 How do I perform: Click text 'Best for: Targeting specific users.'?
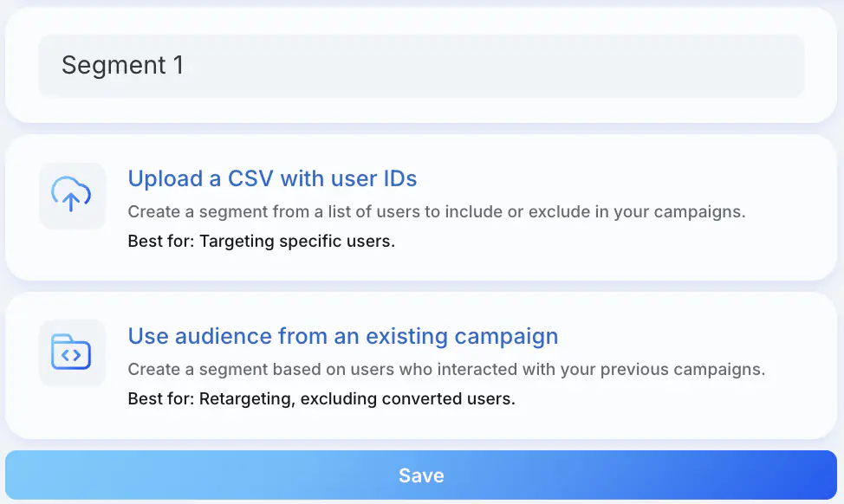[261, 241]
